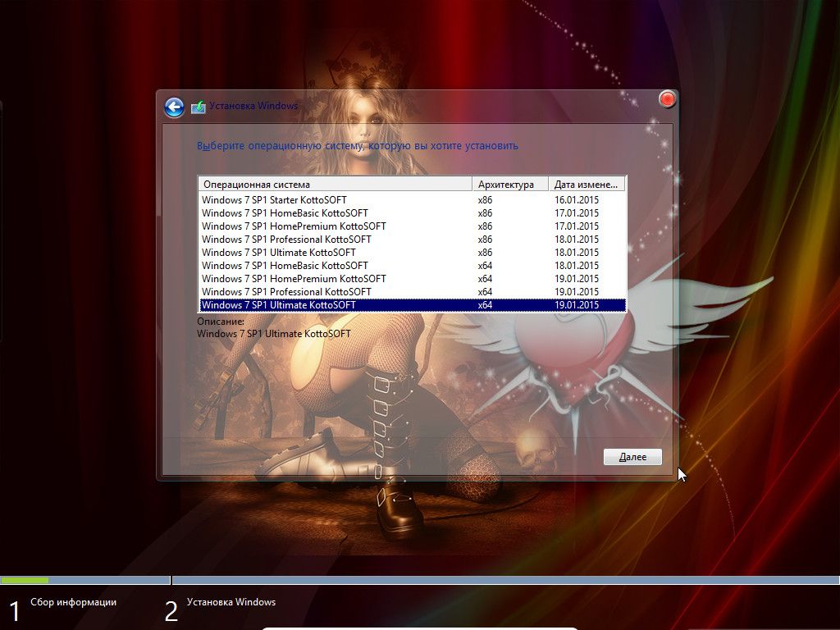Click step 2 Установка Windows label
The height and width of the screenshot is (630, 840).
pyautogui.click(x=231, y=602)
